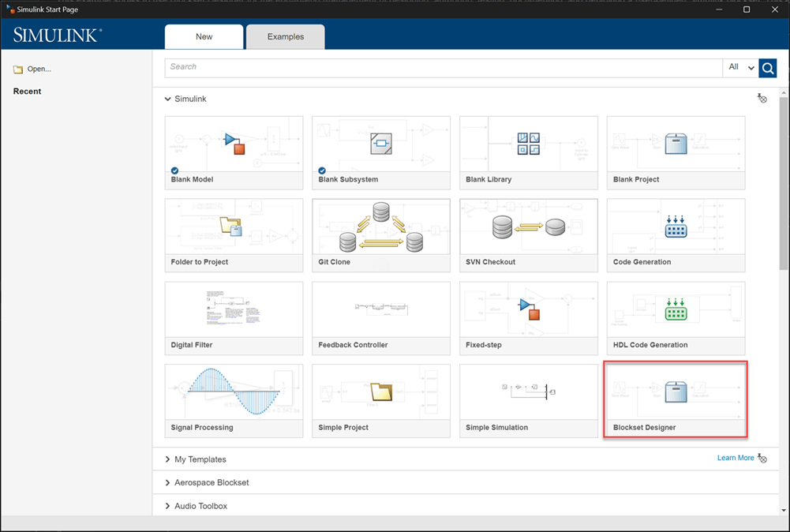Viewport: 790px width, 532px height.
Task: Switch to the Examples tab
Action: [285, 36]
